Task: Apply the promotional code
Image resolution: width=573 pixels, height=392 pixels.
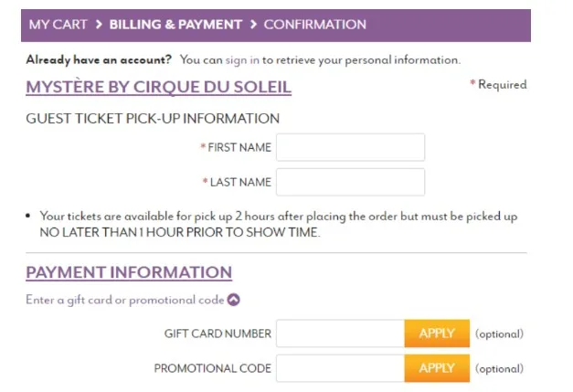Action: [437, 368]
